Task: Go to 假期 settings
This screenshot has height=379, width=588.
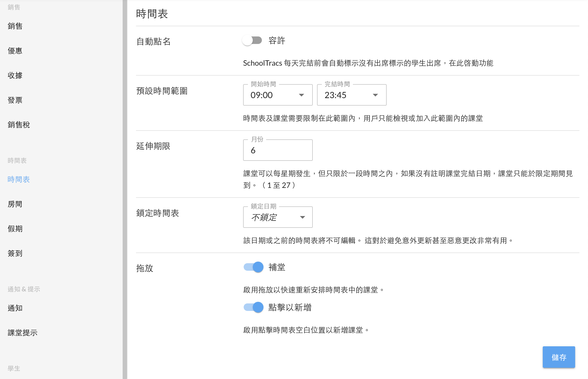Action: 15,229
